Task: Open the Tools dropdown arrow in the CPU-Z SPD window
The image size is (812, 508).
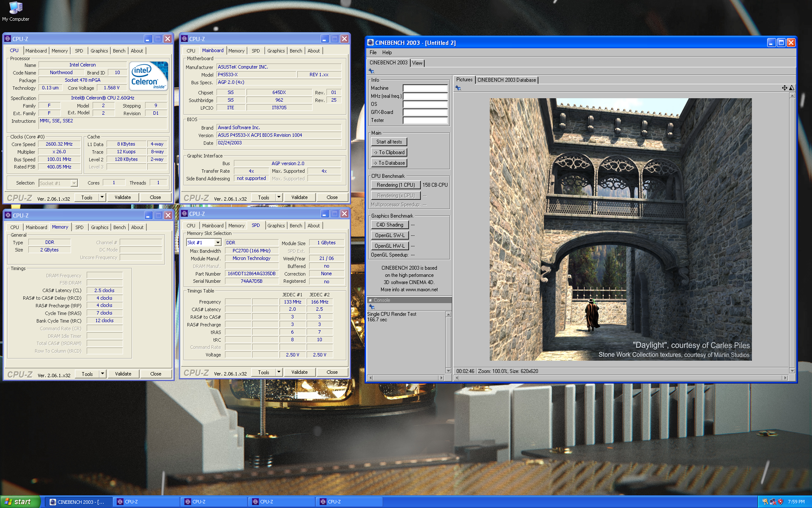Action: (279, 372)
